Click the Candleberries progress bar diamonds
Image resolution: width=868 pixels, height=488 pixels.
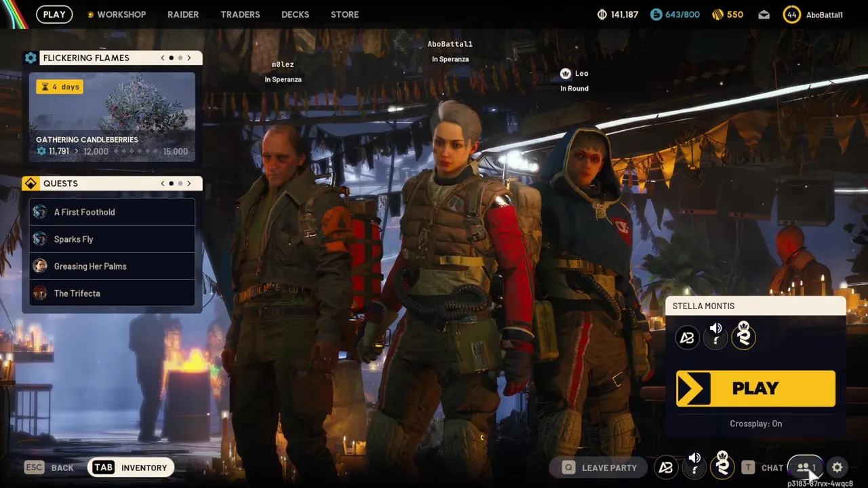(x=135, y=152)
